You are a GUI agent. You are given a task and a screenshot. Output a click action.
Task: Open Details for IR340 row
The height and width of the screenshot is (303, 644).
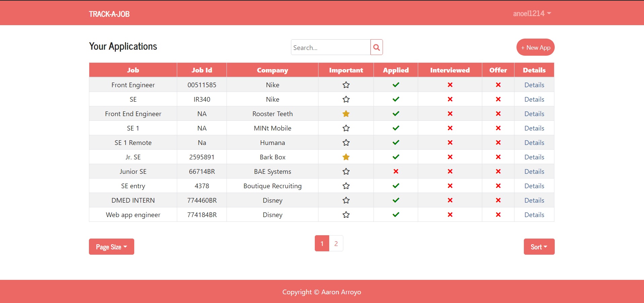pos(534,99)
